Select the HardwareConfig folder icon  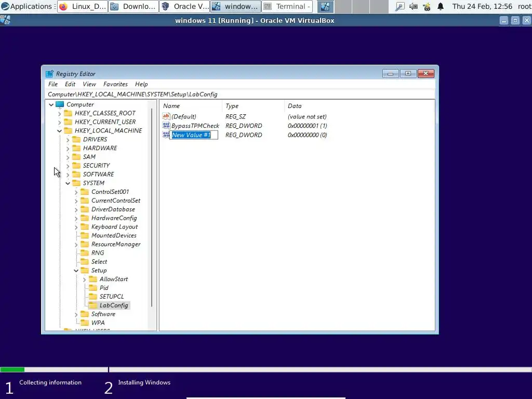coord(85,218)
